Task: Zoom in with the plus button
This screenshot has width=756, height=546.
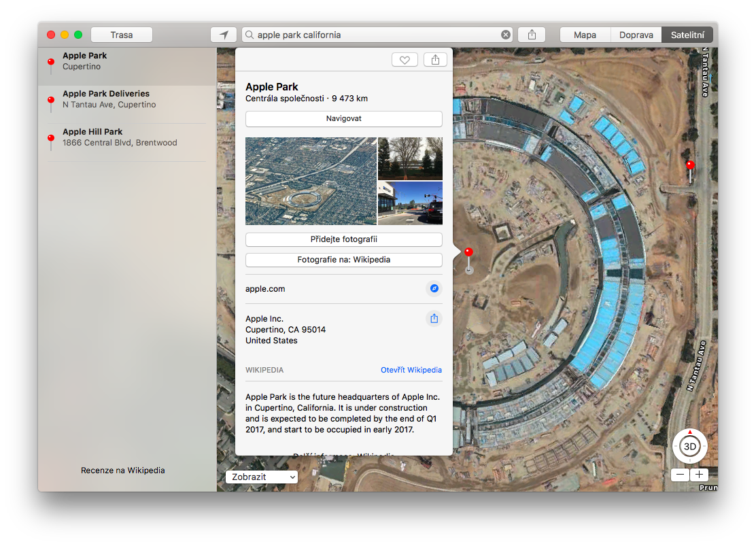Action: click(699, 475)
